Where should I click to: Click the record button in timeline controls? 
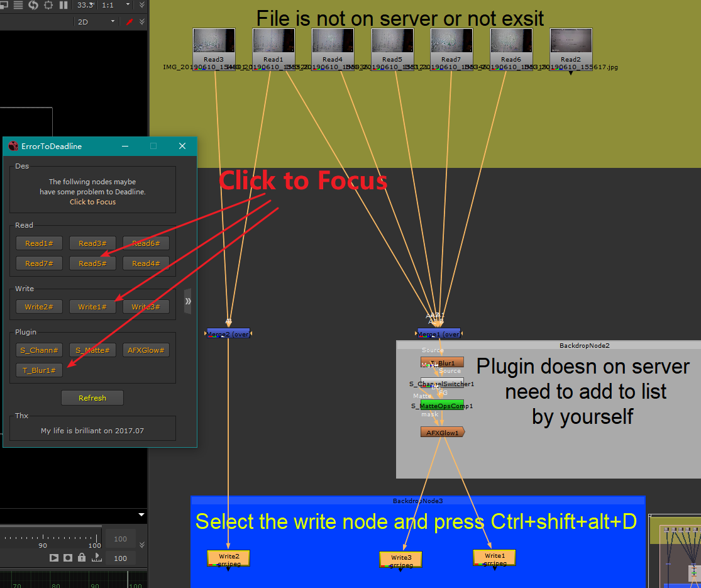pyautogui.click(x=67, y=558)
